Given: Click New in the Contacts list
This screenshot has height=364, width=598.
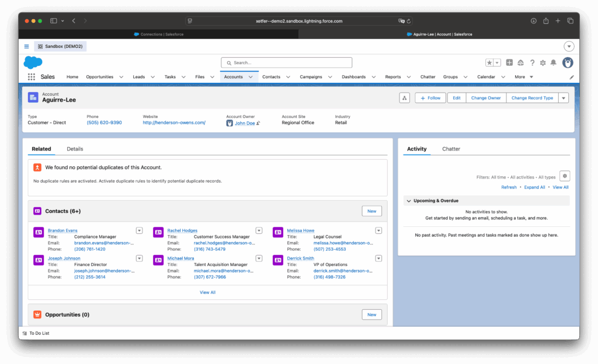Looking at the screenshot, I should point(372,211).
